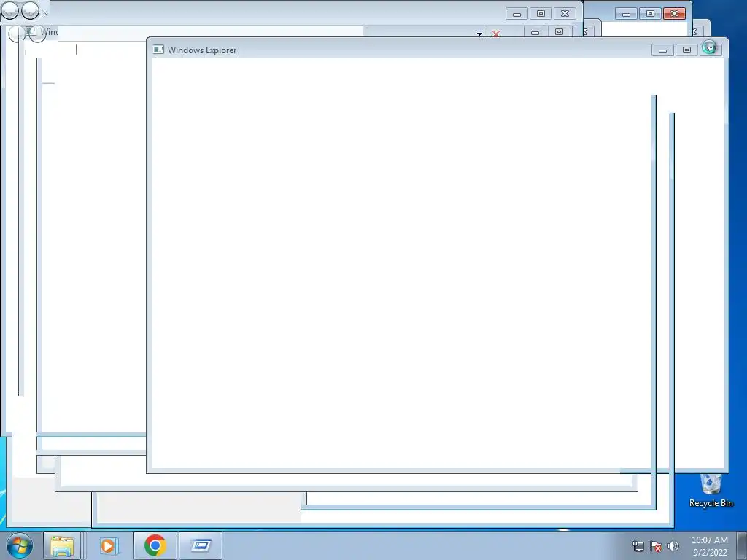Switch to the running app beside Chrome
Screen dimensions: 747x560
(x=201, y=545)
